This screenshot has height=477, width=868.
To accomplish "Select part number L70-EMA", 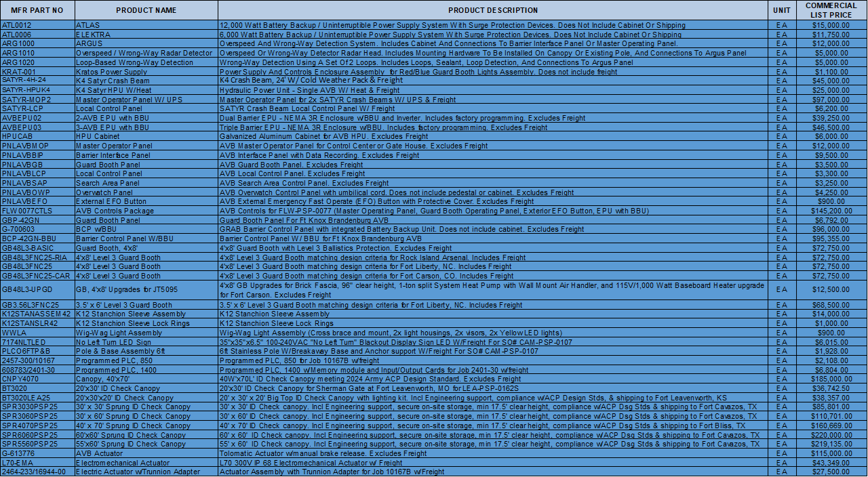I will coord(37,463).
